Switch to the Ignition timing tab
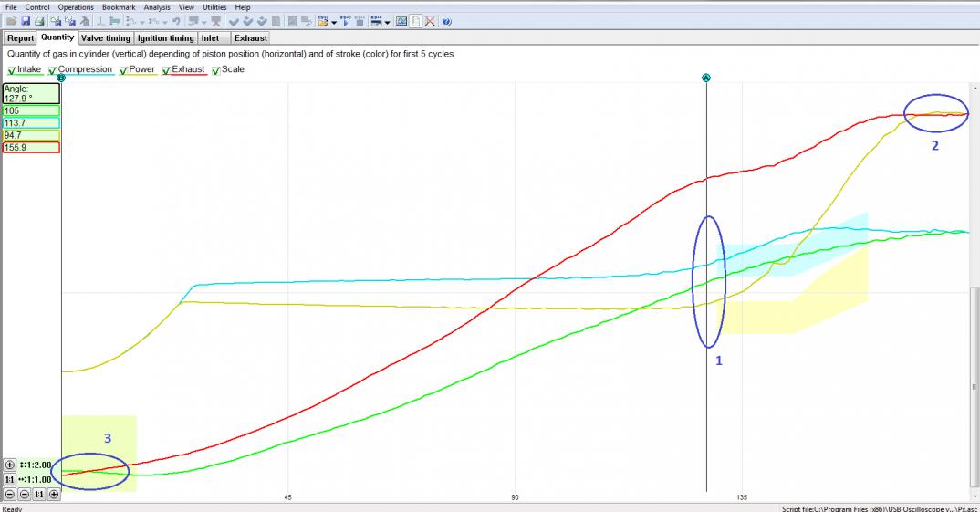Viewport: 980px width, 512px height. [x=165, y=38]
